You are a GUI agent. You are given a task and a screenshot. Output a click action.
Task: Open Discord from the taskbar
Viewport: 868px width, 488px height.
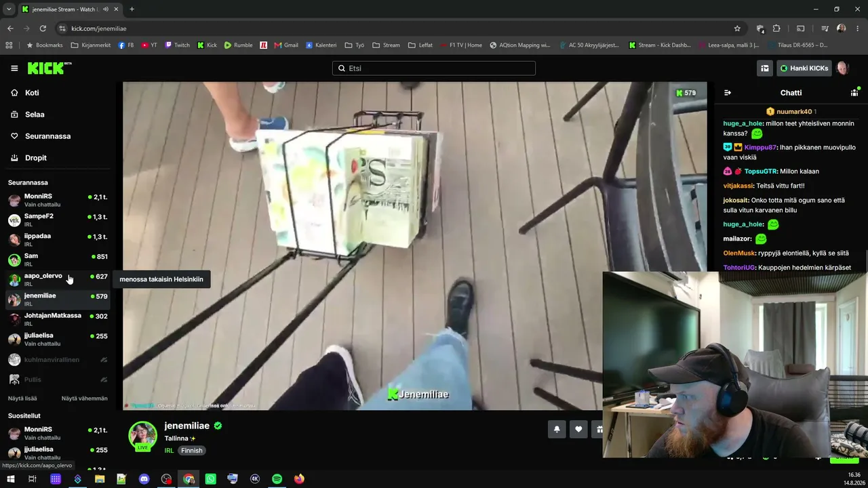(x=144, y=479)
